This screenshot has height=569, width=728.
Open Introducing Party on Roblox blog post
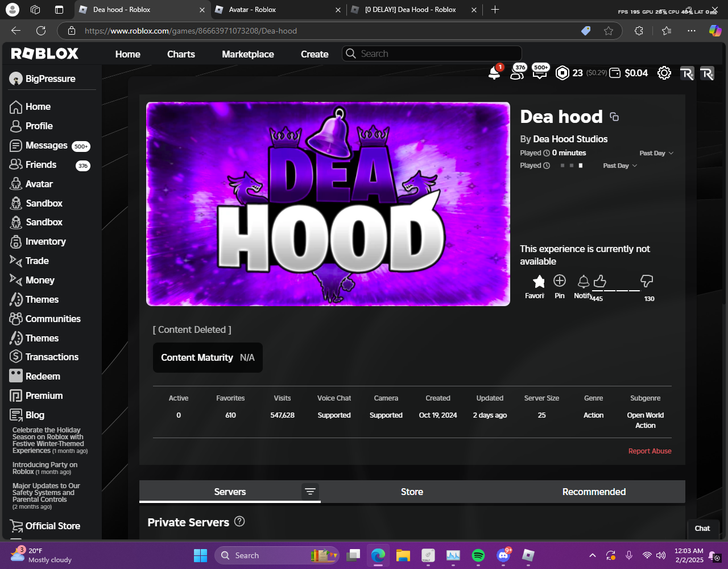[x=45, y=468]
